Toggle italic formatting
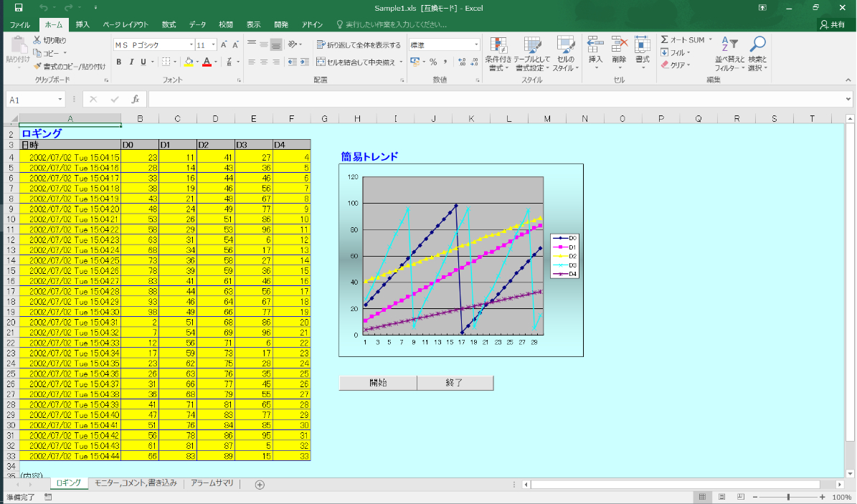Screen dimensions: 857x504 [x=132, y=62]
